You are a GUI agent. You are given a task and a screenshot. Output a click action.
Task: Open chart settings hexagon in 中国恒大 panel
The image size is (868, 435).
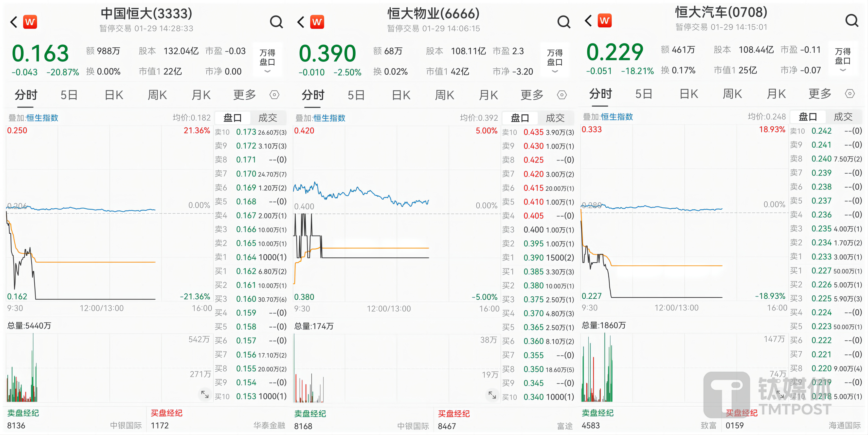(274, 95)
